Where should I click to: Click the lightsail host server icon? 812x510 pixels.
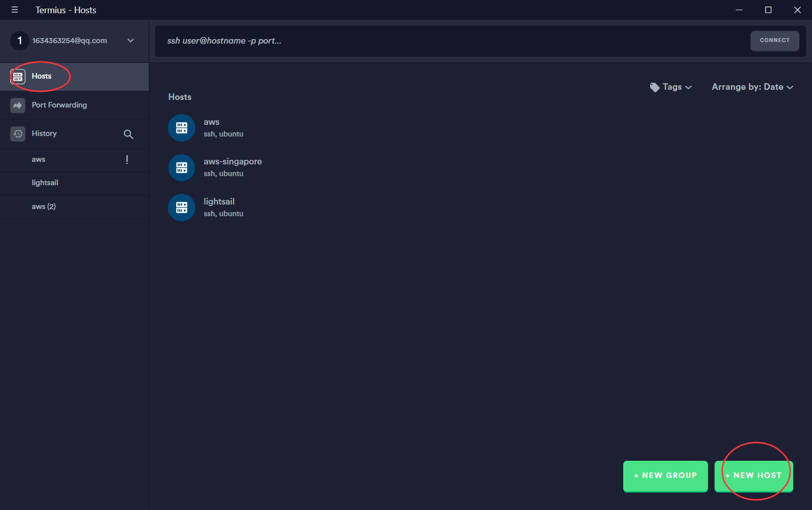click(182, 208)
